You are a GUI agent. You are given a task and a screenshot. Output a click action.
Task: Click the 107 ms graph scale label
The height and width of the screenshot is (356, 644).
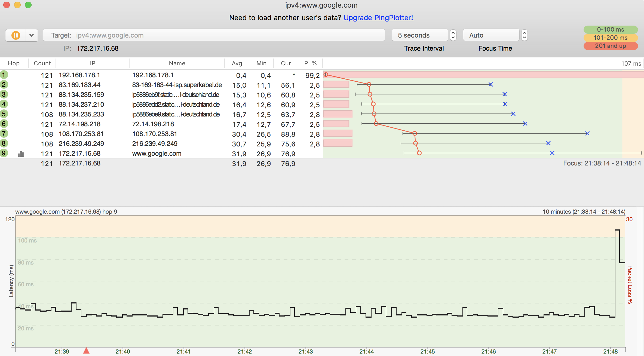pos(631,63)
